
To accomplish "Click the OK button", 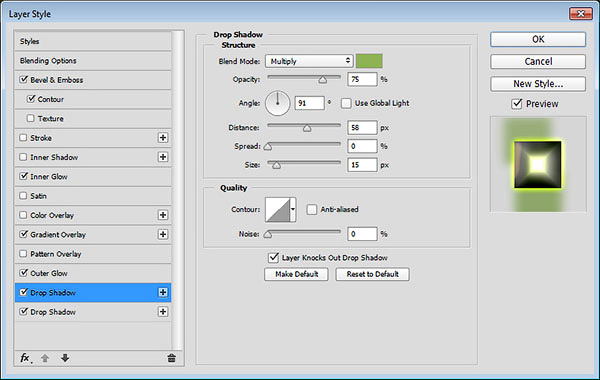I will click(x=538, y=39).
